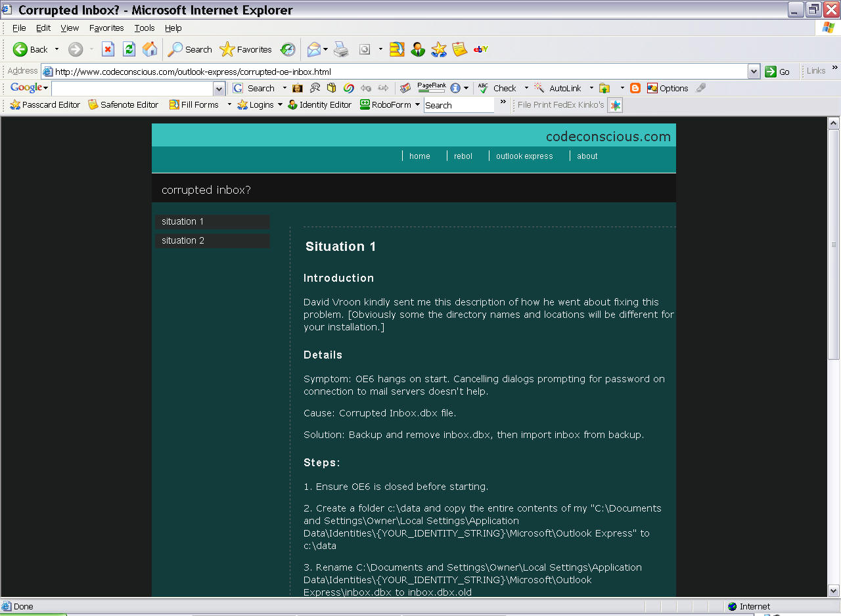Expand Google search box history dropdown
This screenshot has width=841, height=616.
(219, 89)
